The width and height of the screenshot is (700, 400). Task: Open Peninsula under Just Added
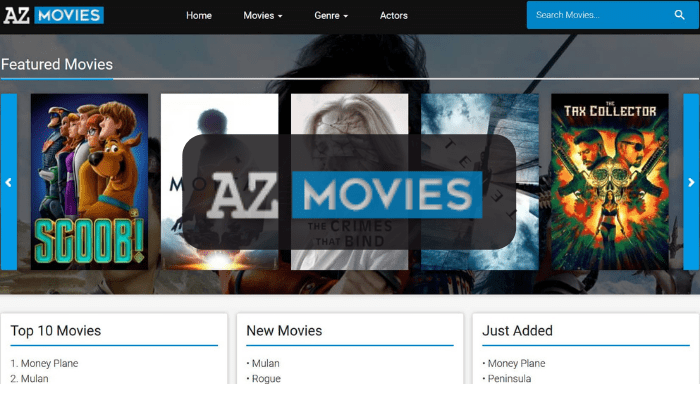click(509, 379)
